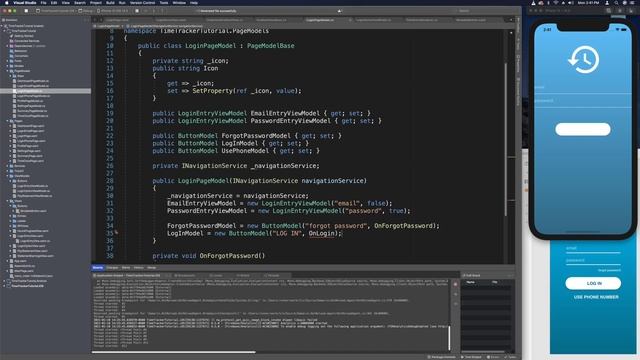Switch to the Changes tab
This screenshot has width=640, height=360.
[x=112, y=268]
